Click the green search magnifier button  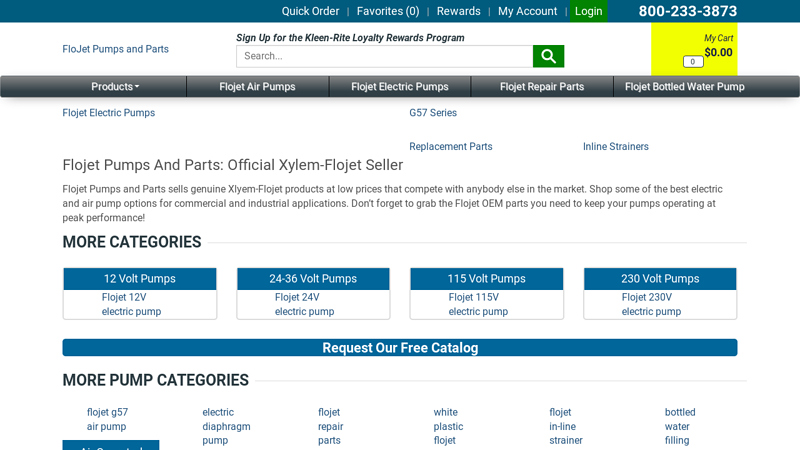point(548,56)
